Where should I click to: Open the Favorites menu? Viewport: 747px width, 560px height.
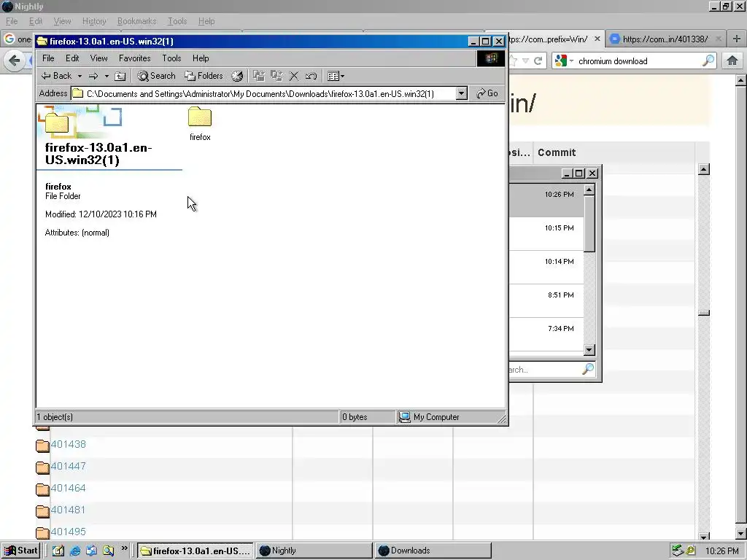pos(135,58)
